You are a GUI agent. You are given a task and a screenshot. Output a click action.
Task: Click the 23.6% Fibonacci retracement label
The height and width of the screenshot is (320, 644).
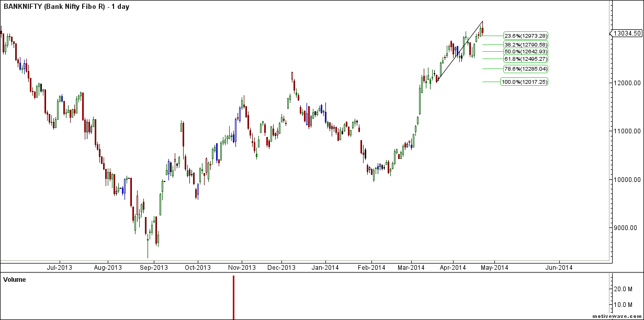tap(525, 36)
